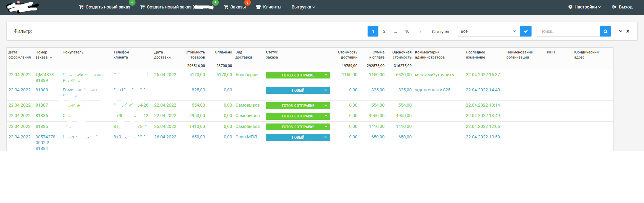Expand the Выгрузка dropdown menu

[303, 7]
